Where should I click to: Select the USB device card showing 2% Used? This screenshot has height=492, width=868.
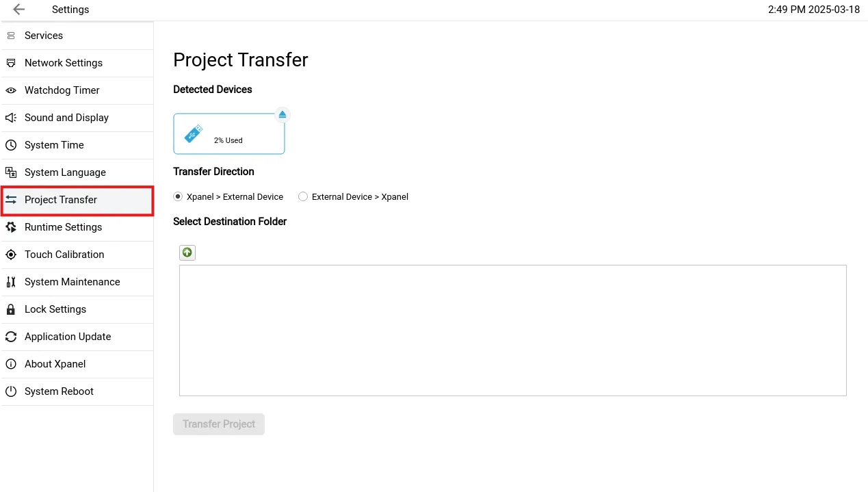(x=228, y=134)
